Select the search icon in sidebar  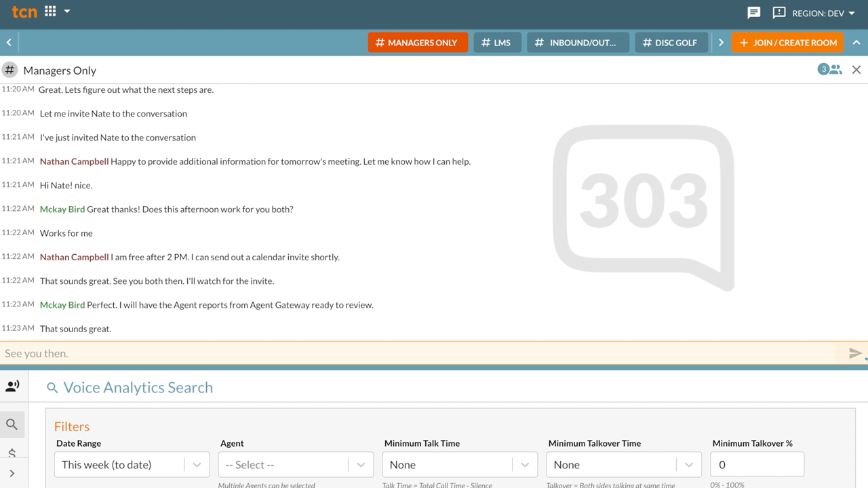click(x=12, y=424)
